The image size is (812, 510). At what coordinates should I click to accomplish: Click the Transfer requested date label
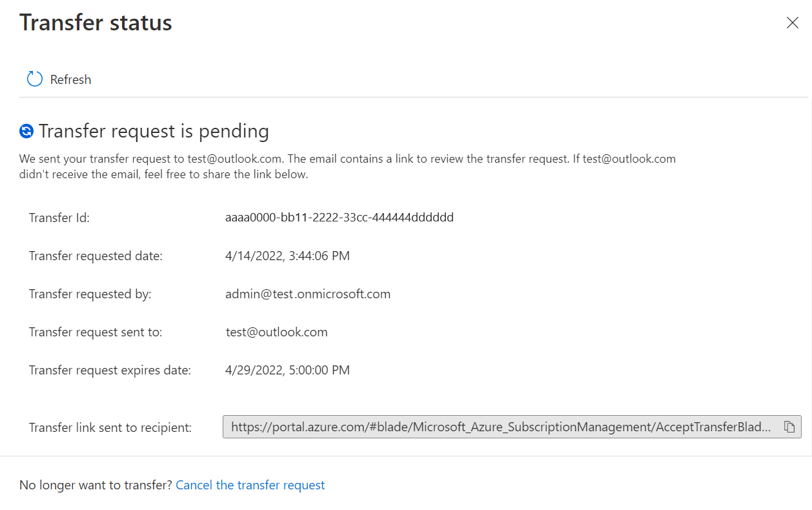(96, 256)
